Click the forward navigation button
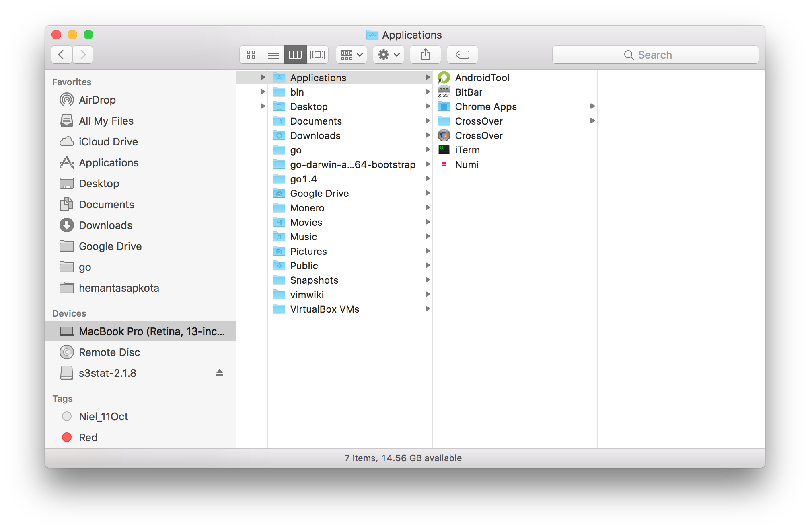810x532 pixels. [x=83, y=55]
